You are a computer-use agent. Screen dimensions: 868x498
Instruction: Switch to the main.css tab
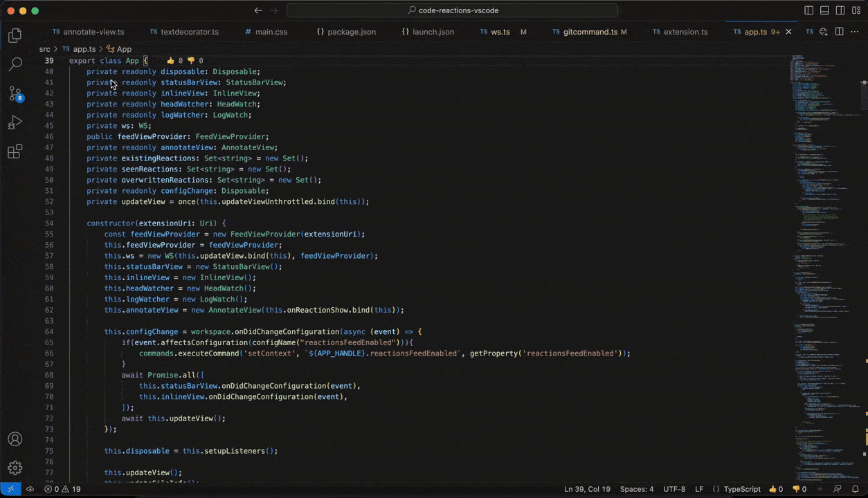pos(266,32)
